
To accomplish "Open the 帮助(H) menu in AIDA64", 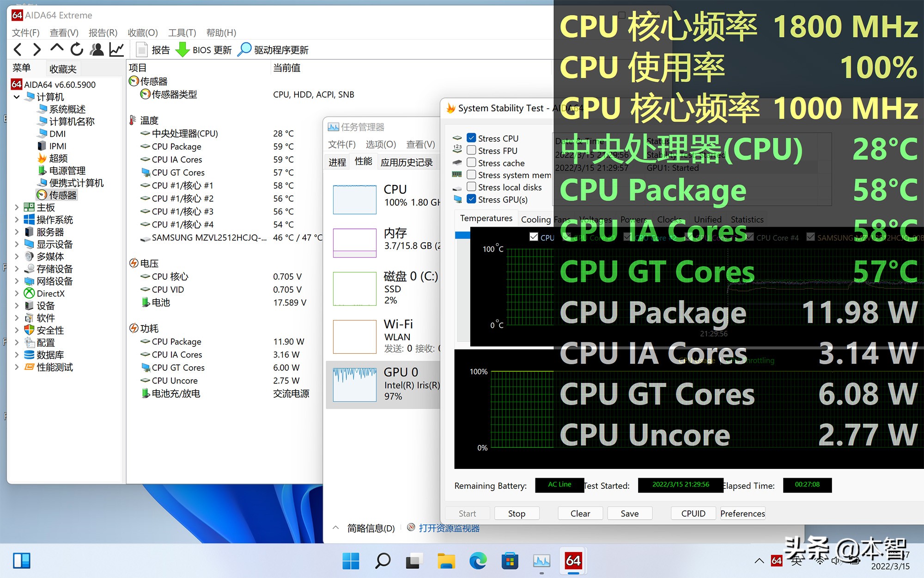I will point(221,33).
